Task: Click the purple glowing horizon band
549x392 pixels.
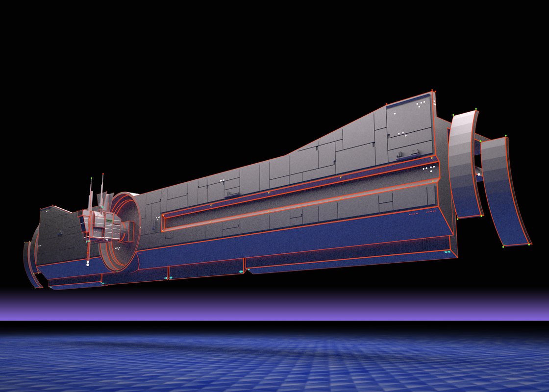Action: pyautogui.click(x=274, y=306)
